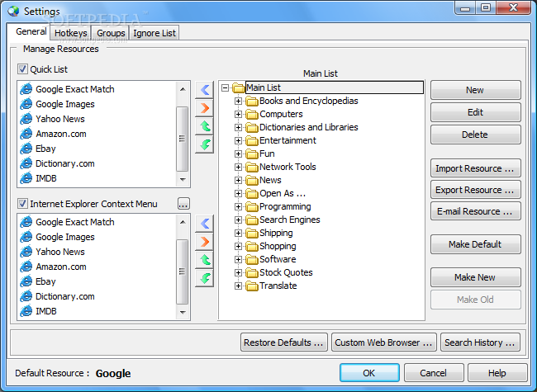Click the Settings window app icon in title bar
This screenshot has height=392, width=537.
[14, 11]
